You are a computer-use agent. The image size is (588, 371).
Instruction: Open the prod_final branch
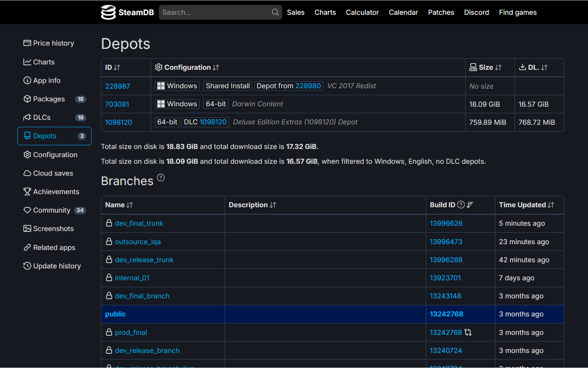pyautogui.click(x=131, y=332)
